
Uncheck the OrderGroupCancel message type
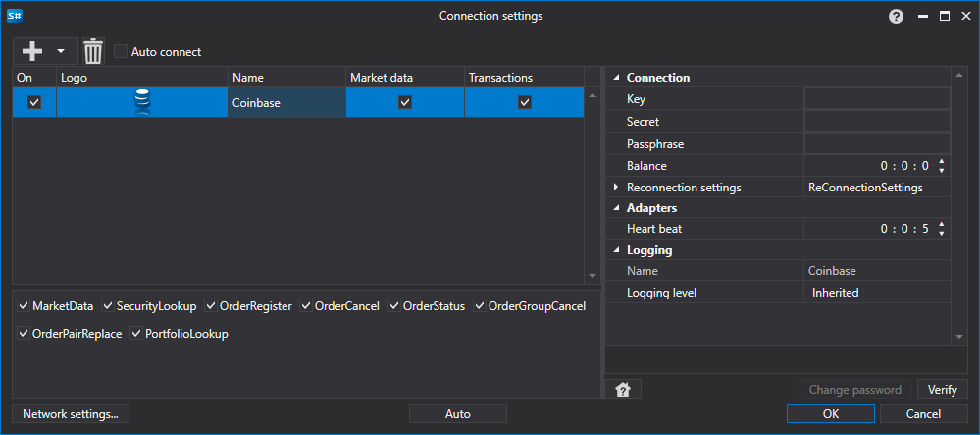480,306
